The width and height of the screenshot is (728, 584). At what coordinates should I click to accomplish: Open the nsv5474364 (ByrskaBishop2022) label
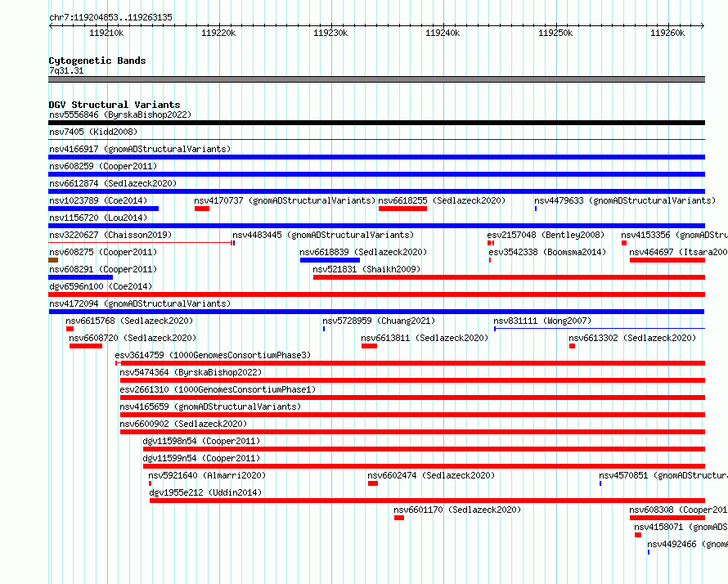191,372
